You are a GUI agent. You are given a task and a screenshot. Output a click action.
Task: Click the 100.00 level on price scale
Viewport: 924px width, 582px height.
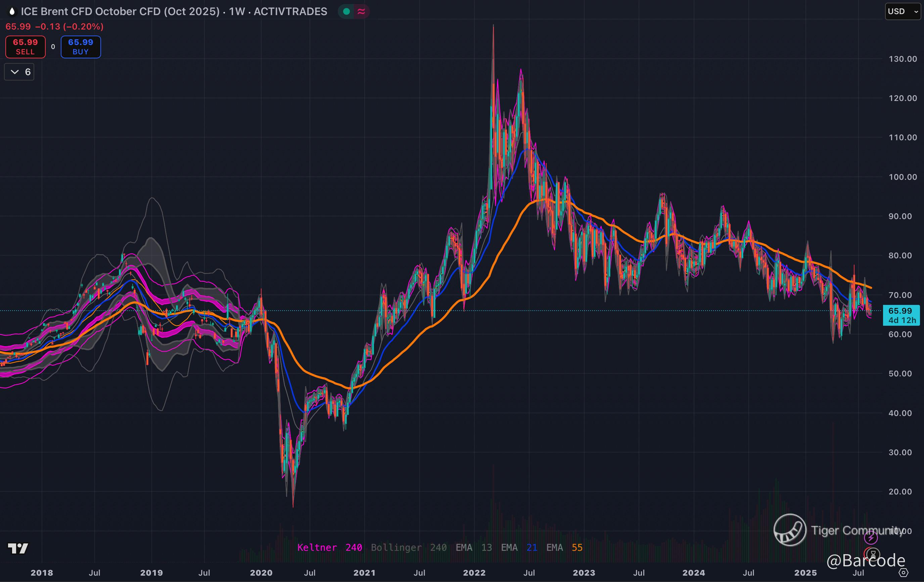click(902, 177)
